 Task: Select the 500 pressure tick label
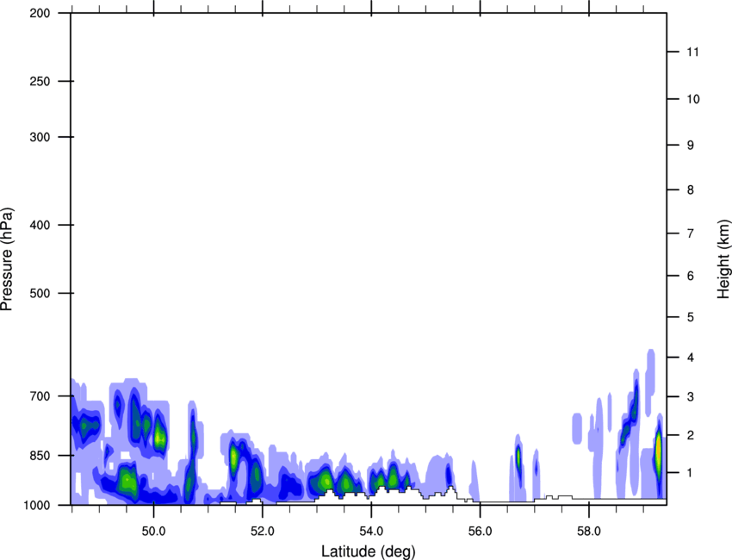(x=40, y=293)
